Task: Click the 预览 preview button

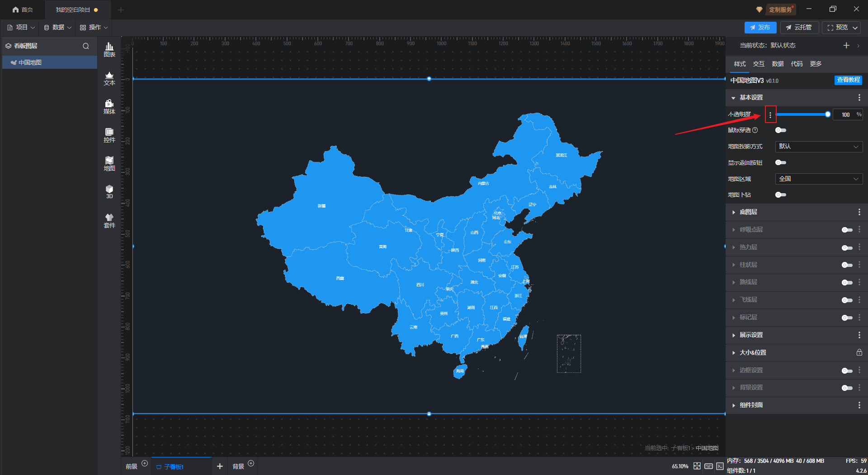Action: (x=837, y=28)
